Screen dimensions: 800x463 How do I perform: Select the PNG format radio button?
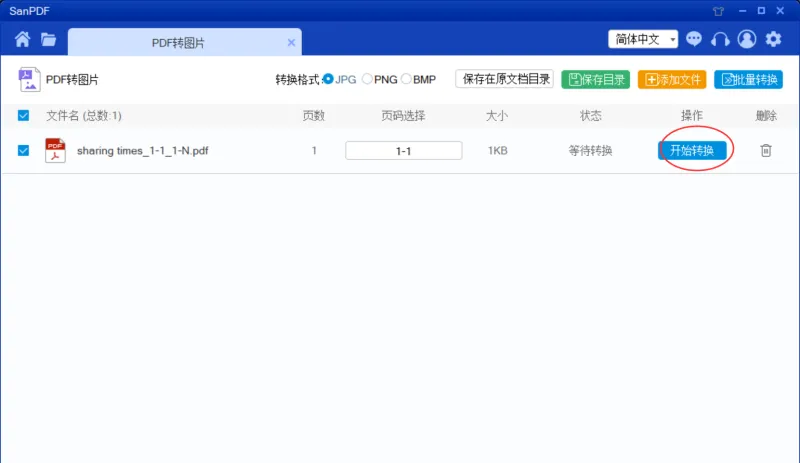367,79
